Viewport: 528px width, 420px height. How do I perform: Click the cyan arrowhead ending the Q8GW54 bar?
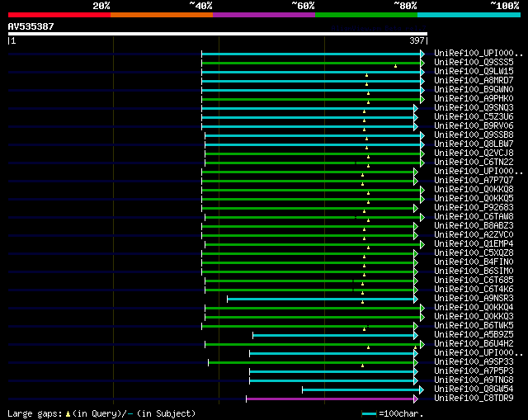(422, 390)
